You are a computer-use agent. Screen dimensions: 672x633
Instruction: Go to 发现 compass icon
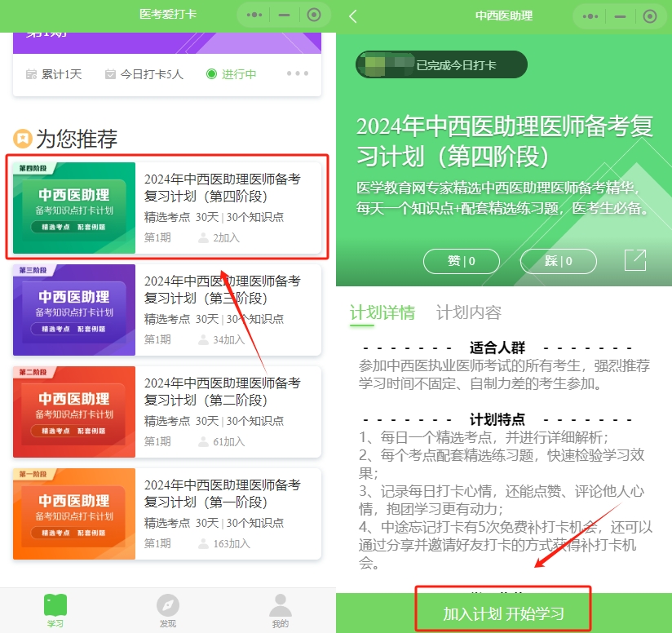[168, 606]
